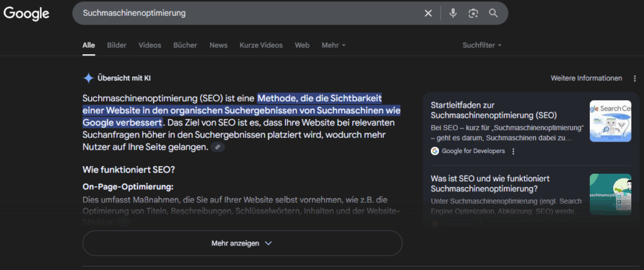
Task: Open the Weitere Informationen link
Action: click(587, 78)
